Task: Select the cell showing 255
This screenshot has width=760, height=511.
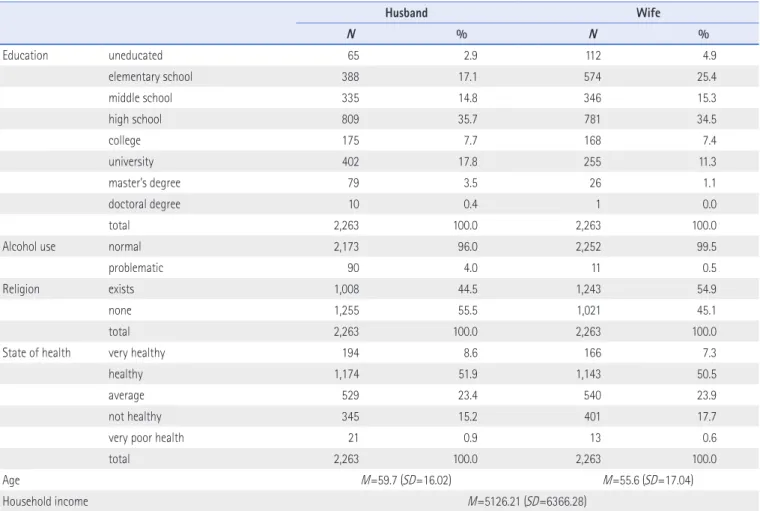Action: click(592, 162)
